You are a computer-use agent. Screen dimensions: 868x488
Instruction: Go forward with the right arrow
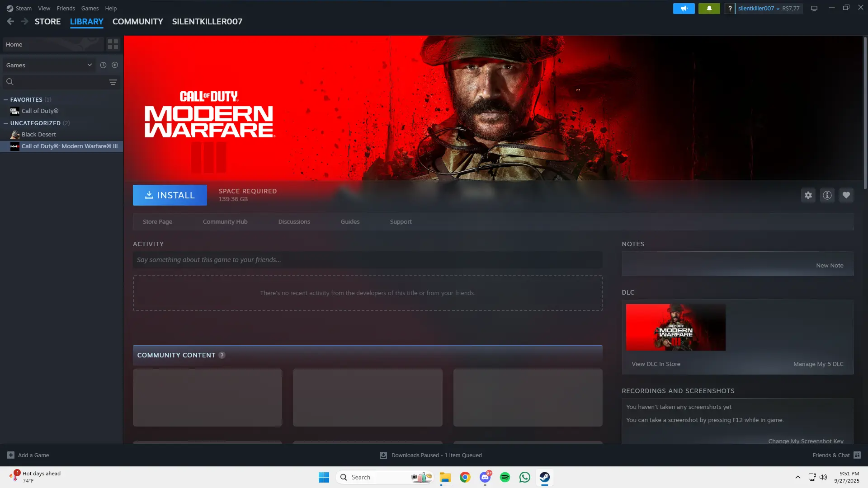[25, 21]
